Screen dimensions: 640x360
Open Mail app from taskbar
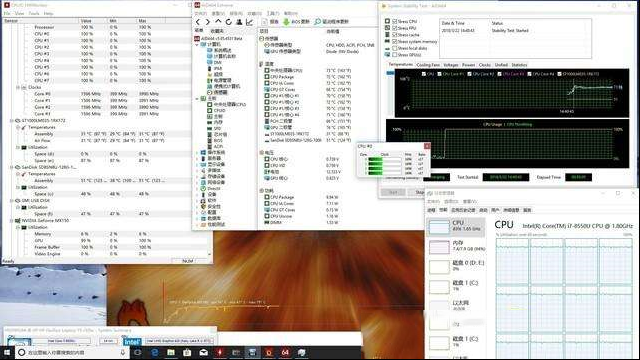(x=204, y=352)
